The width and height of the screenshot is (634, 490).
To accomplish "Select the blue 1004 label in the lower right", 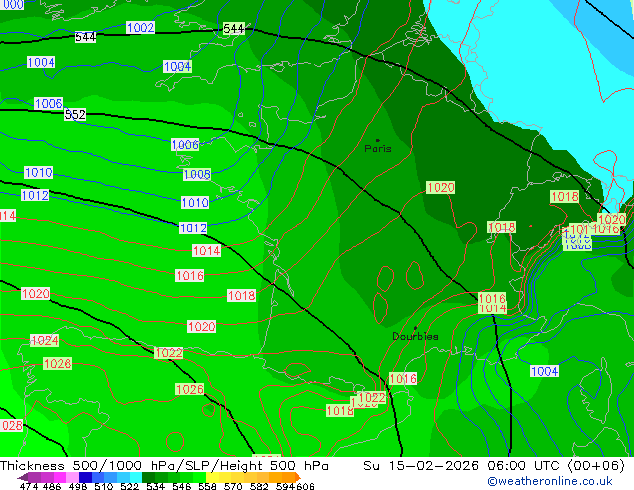I will click(544, 371).
